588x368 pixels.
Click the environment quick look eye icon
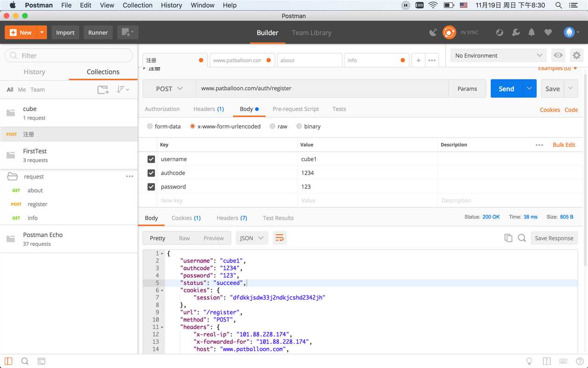[x=558, y=55]
